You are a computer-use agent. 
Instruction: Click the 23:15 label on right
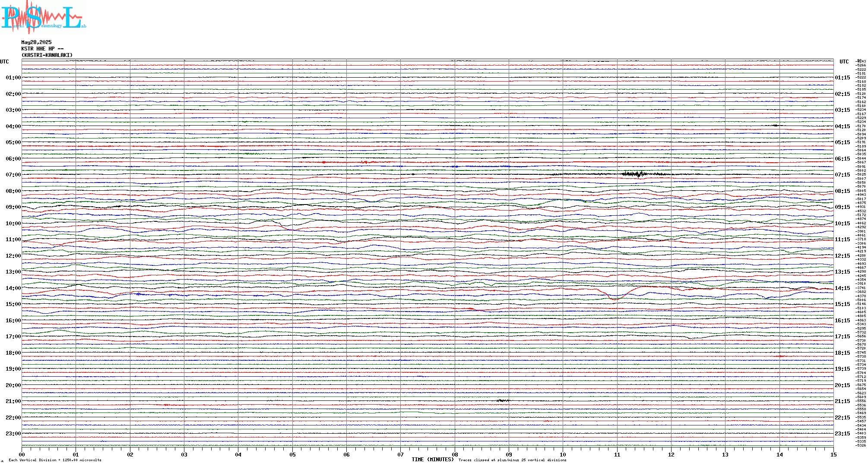click(x=843, y=434)
